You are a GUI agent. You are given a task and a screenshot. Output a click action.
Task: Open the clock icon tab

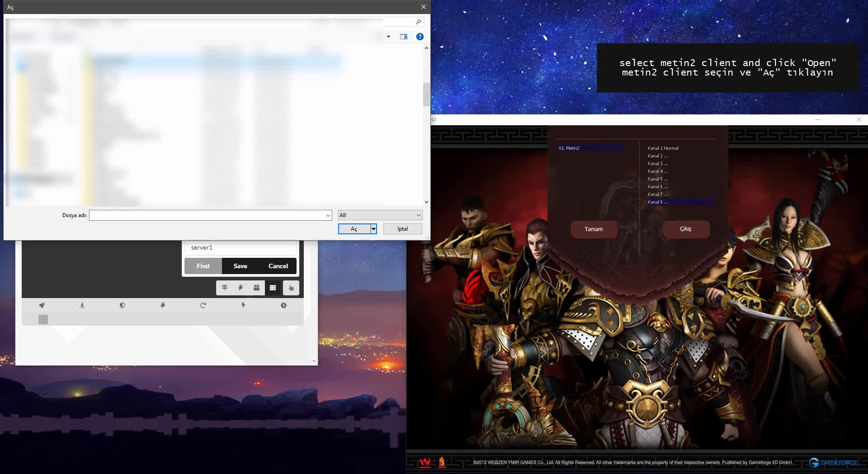[x=283, y=305]
